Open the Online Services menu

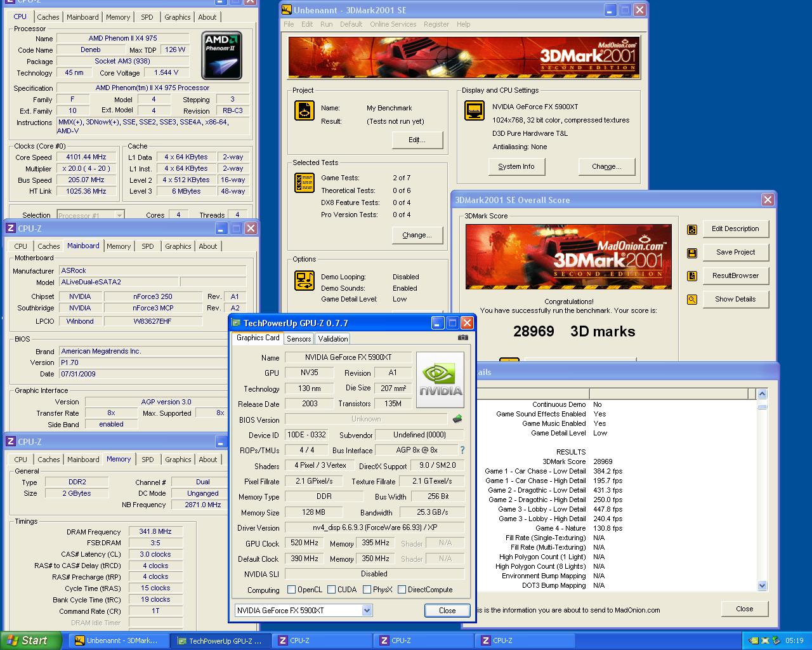point(393,24)
